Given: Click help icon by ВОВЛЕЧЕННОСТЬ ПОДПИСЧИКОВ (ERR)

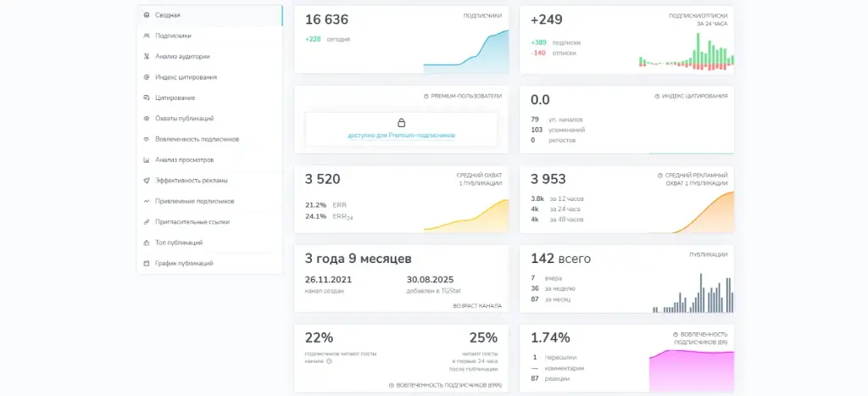Looking at the screenshot, I should (x=391, y=385).
